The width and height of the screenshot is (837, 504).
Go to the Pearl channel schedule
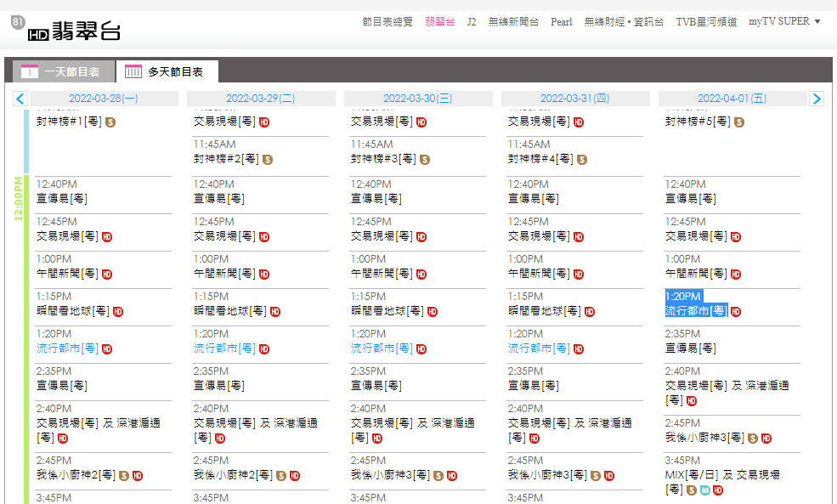click(x=561, y=22)
